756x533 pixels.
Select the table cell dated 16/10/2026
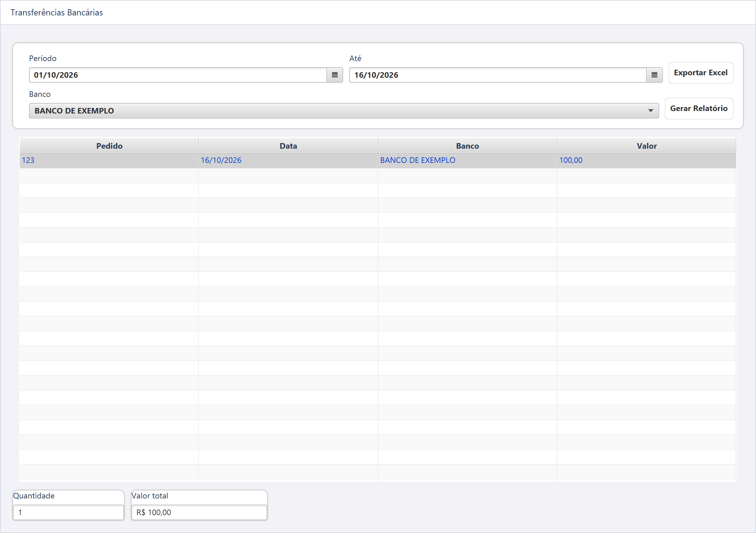pos(288,160)
